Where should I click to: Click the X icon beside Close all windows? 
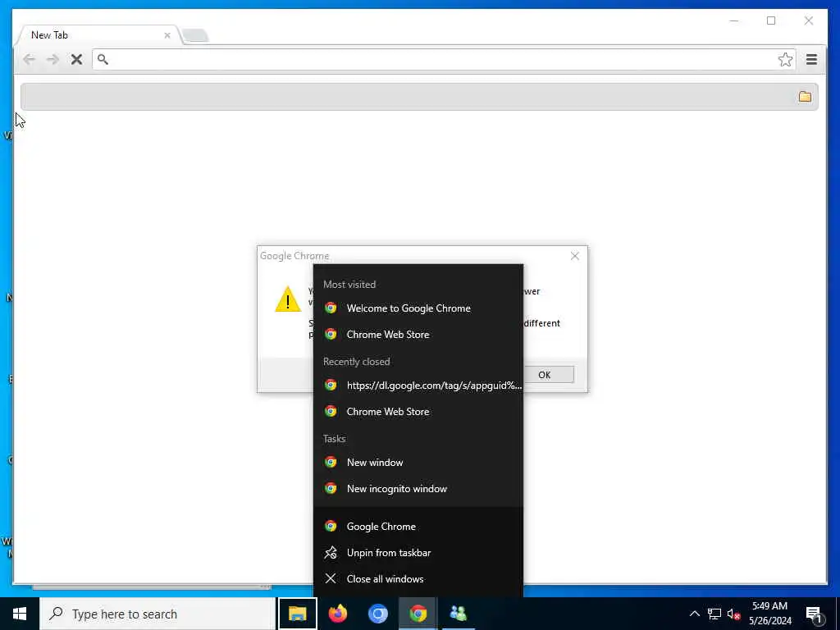coord(331,578)
